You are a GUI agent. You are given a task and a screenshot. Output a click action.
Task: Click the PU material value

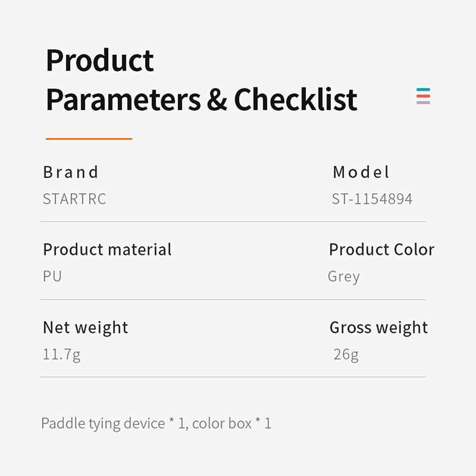pyautogui.click(x=52, y=276)
